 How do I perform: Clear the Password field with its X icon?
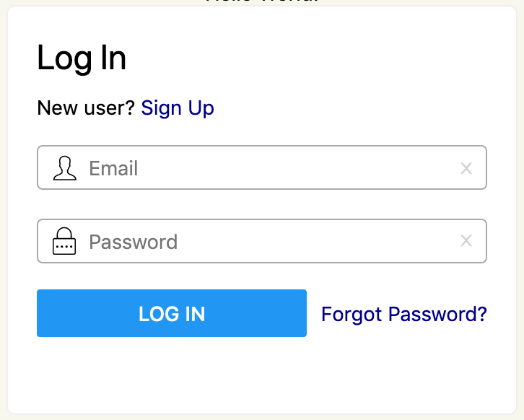point(466,240)
